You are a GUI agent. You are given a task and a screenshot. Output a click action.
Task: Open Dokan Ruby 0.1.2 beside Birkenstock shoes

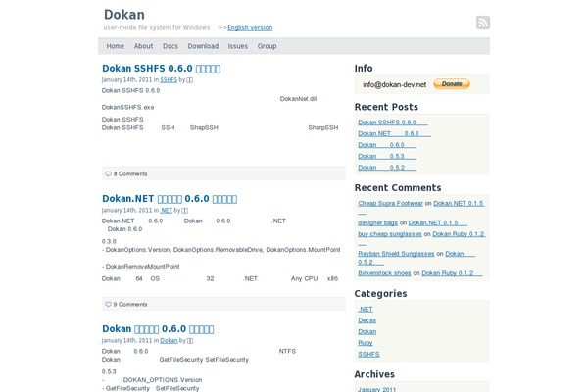[452, 273]
